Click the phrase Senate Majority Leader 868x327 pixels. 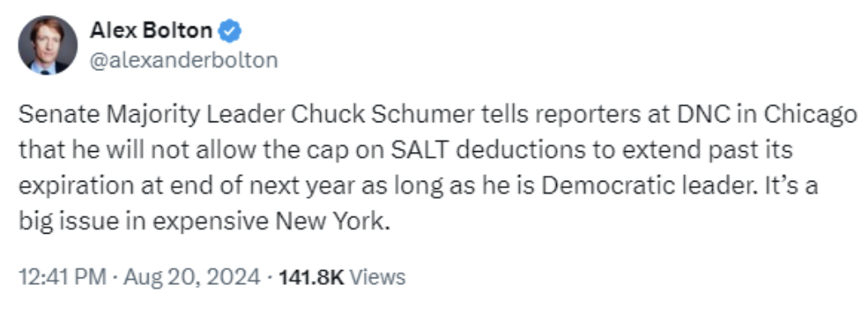click(x=152, y=116)
